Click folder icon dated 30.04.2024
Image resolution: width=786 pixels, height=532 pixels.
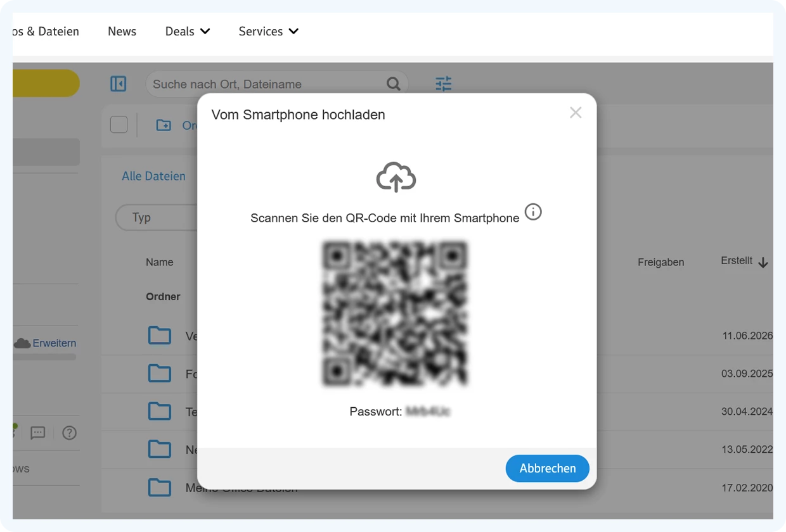pyautogui.click(x=160, y=412)
